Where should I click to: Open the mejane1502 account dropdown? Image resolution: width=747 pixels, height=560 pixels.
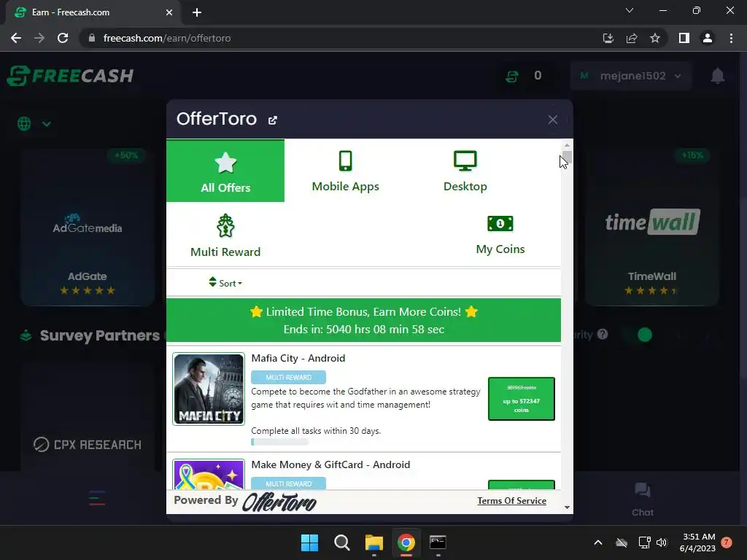(x=631, y=76)
